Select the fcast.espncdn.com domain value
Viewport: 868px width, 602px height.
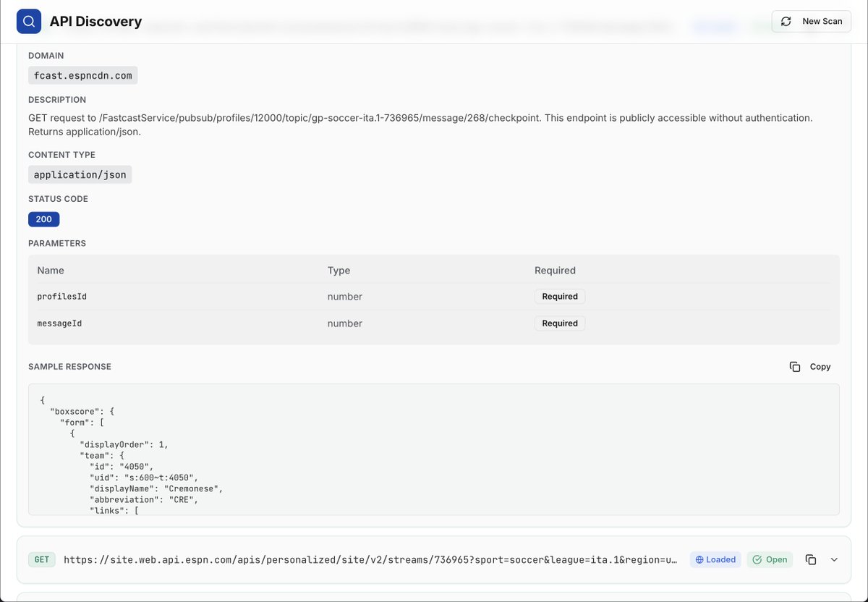(83, 75)
